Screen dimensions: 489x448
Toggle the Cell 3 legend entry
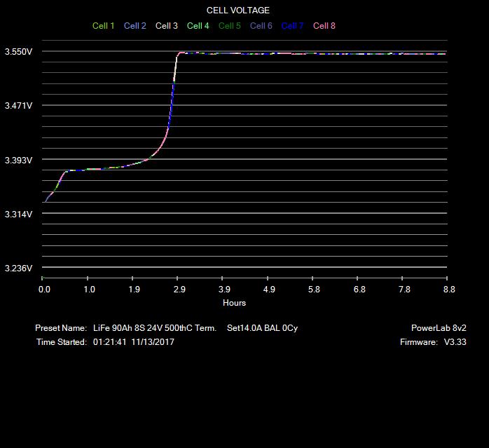[x=167, y=26]
